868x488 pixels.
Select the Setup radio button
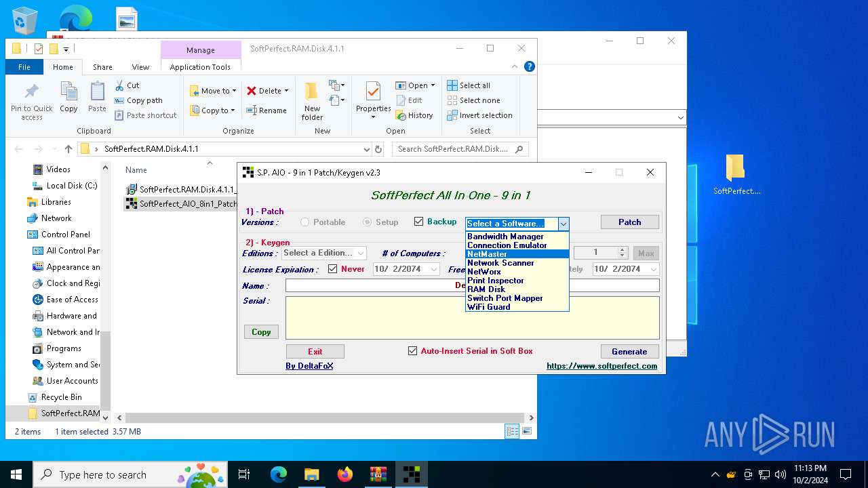(x=367, y=222)
